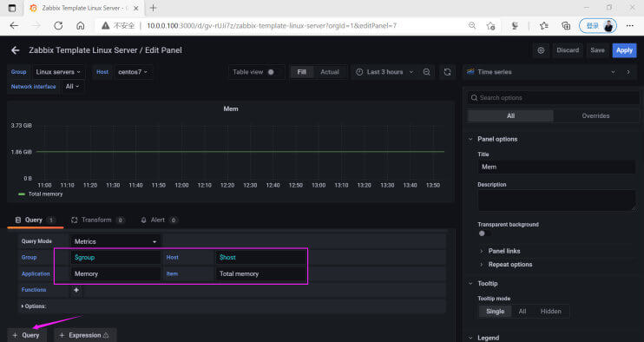This screenshot has height=342, width=644.
Task: Open the browser Favorites list
Action: point(544,25)
